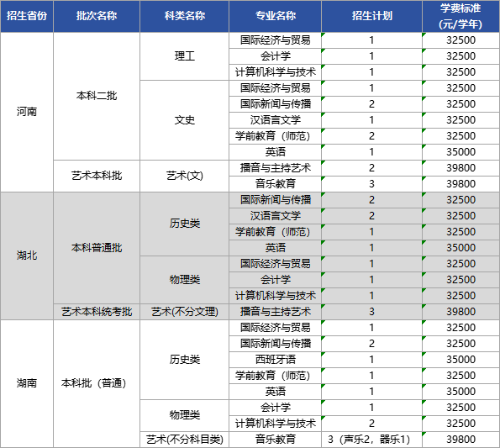This screenshot has width=500, height=448.
Task: Click the 艺术本科统考批 cell
Action: 97,312
